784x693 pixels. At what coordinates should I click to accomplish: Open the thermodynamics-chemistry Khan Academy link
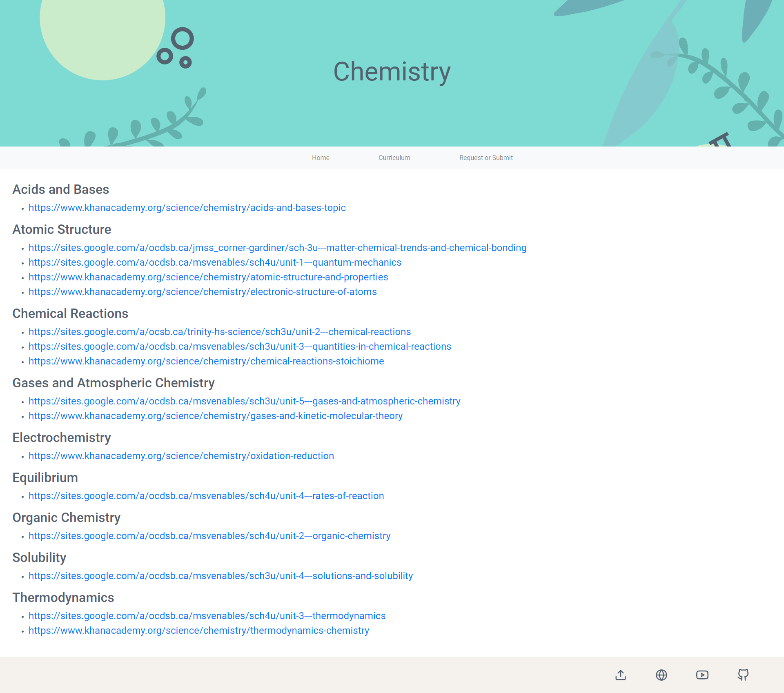coord(199,631)
